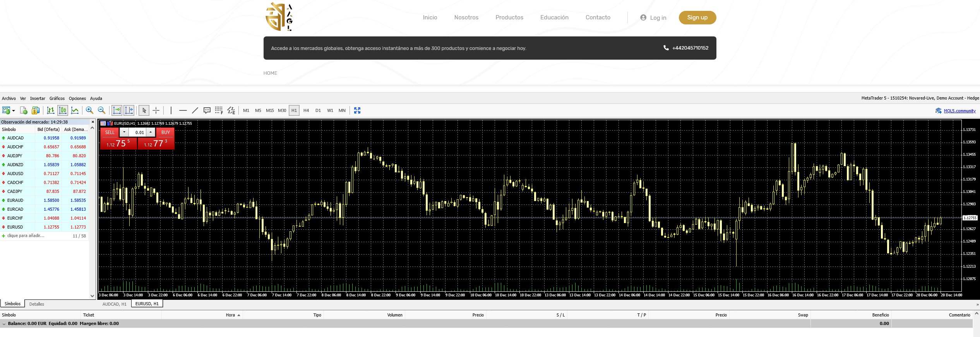Open the objects tool marked with E
The width and height of the screenshot is (980, 337).
(x=231, y=110)
